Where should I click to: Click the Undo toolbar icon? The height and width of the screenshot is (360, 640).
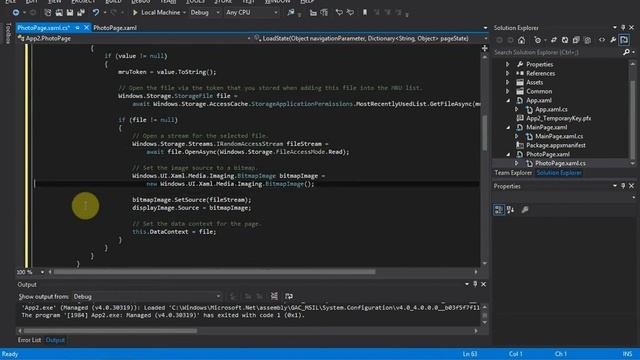click(x=95, y=13)
